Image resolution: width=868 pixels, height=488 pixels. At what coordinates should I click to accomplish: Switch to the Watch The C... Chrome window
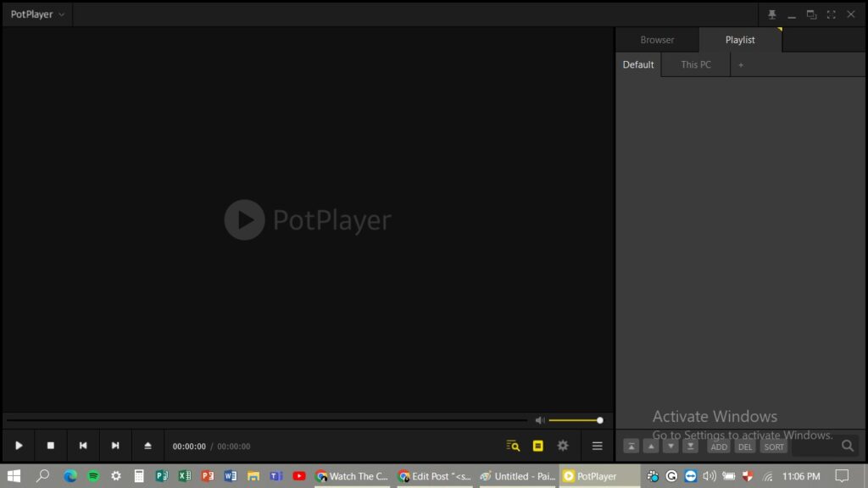[x=352, y=476]
